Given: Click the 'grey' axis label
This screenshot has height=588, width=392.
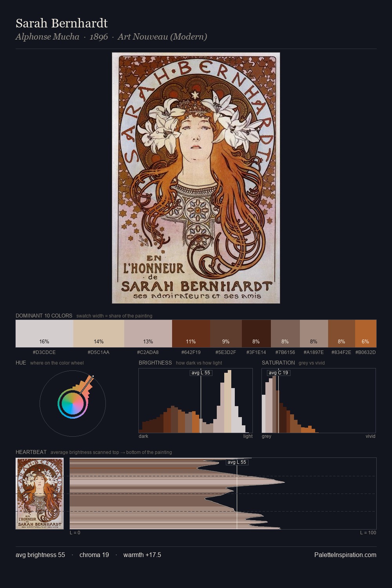Looking at the screenshot, I should point(267,436).
